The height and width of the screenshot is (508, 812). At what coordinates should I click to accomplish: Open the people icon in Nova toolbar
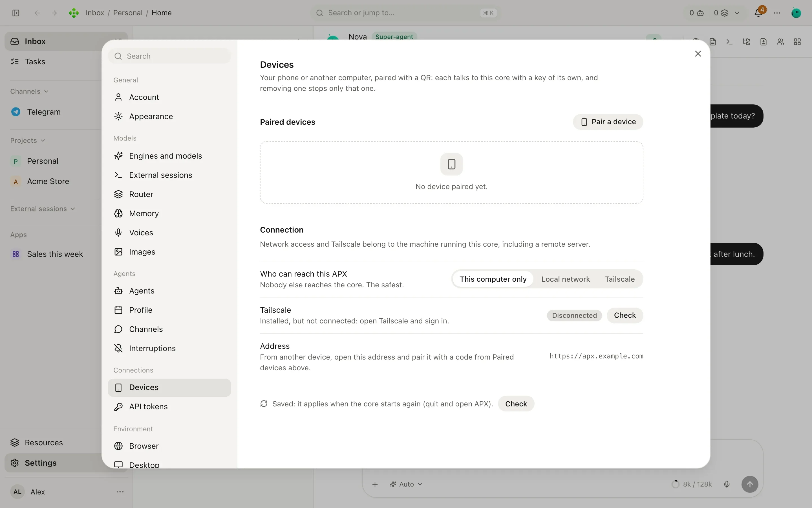pos(780,42)
